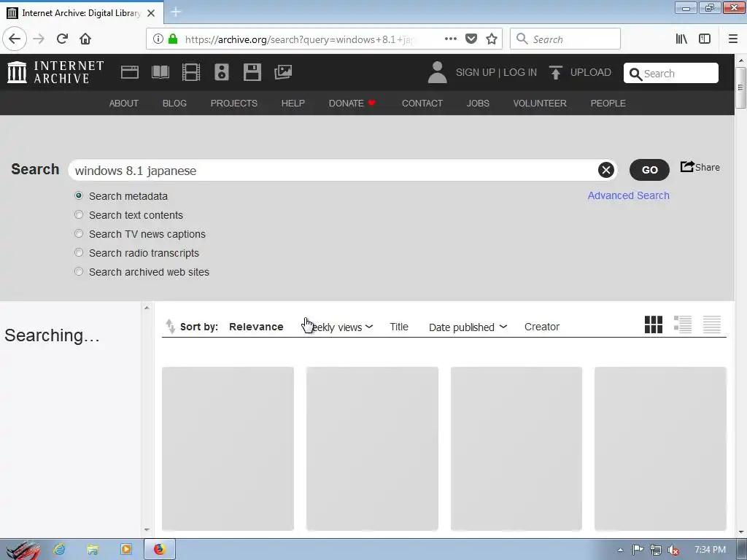Viewport: 747px width, 560px height.
Task: Open Internet Explorer from taskbar
Action: (59, 550)
